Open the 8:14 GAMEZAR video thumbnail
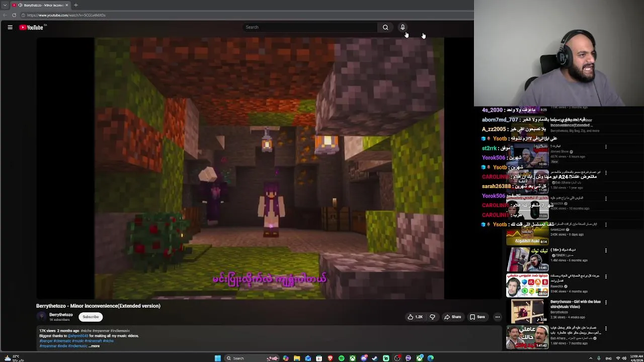Viewport: 644px width, 362px height. tap(527, 234)
